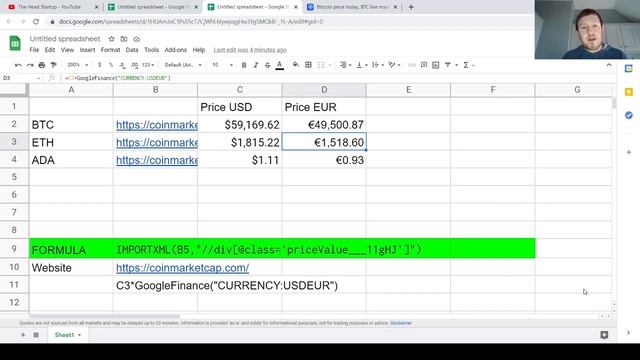640x360 pixels.
Task: Decrease decimal places
Action: 122,65
